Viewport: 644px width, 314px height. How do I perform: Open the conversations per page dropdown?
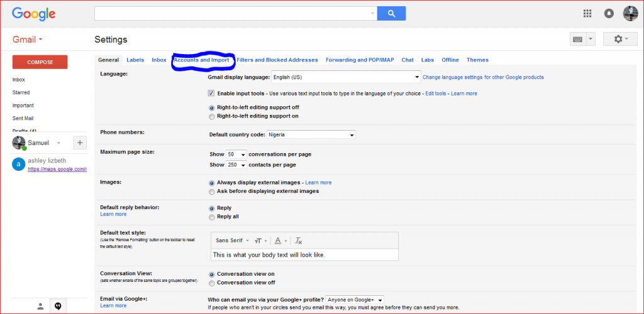point(236,154)
